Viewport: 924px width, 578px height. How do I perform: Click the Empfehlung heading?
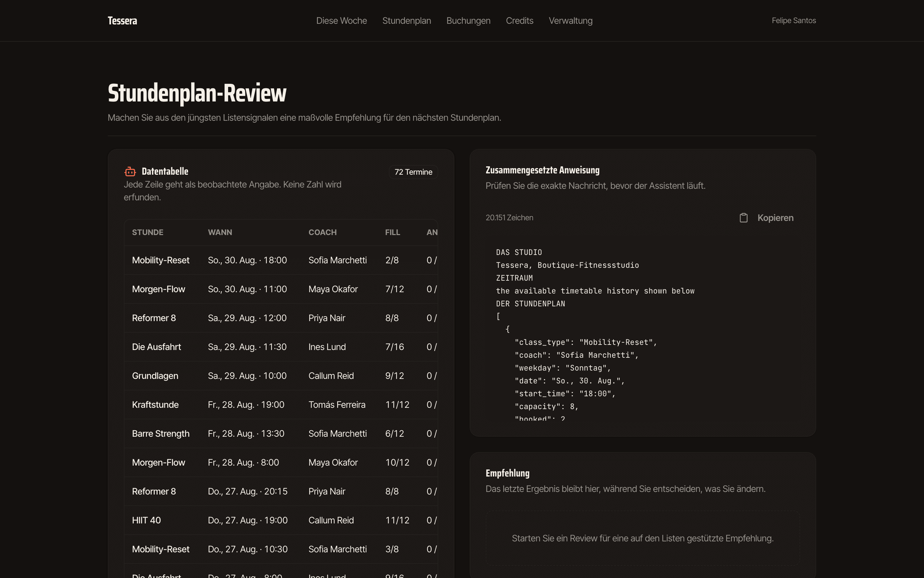point(508,473)
